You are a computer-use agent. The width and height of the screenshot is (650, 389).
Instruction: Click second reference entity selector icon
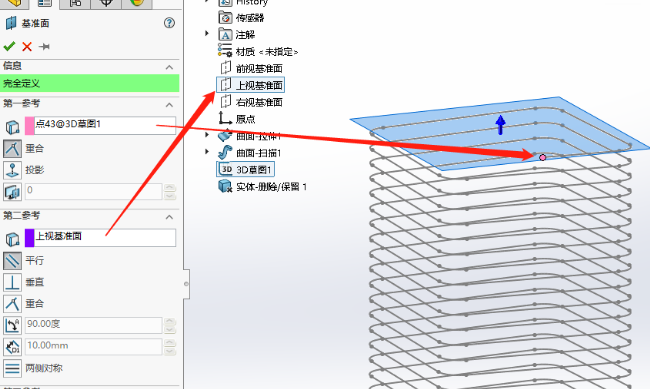[12, 239]
